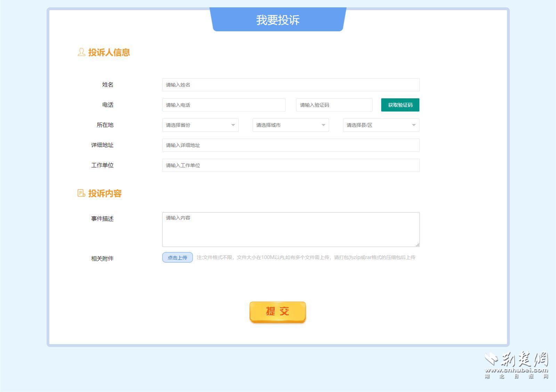Click the 获取验证码 button
The width and height of the screenshot is (556, 392).
point(400,105)
